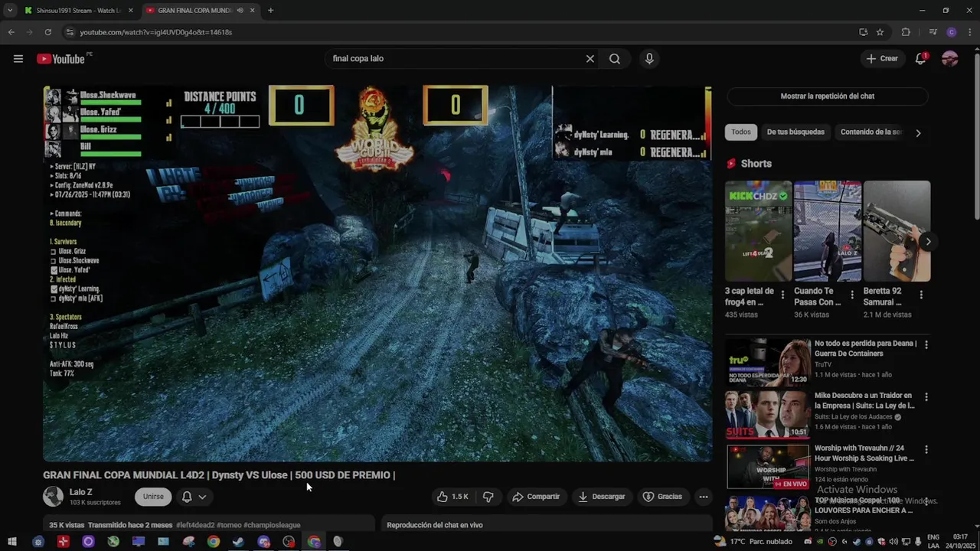Expand notification options chevron next to bell
980x551 pixels.
[202, 497]
